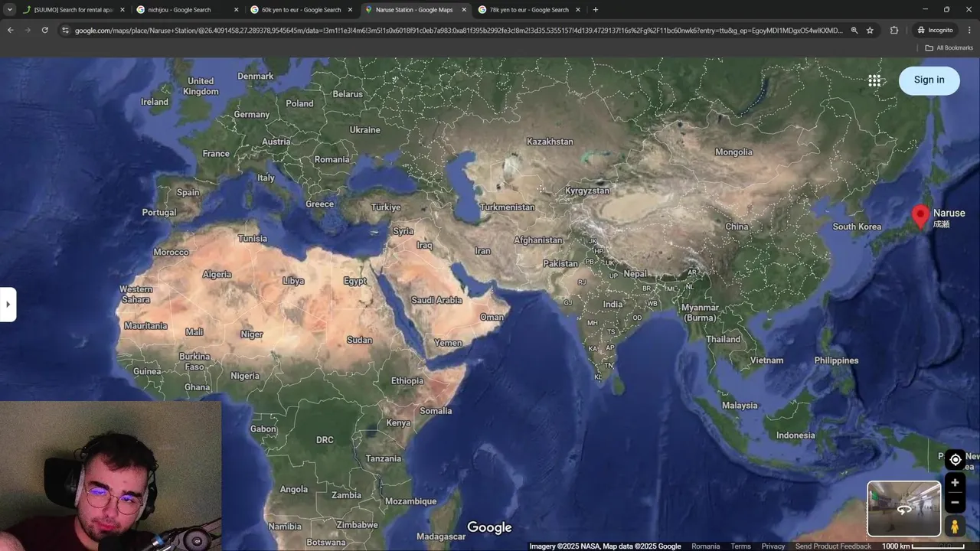Click the Indonesia map label
This screenshot has width=980, height=551.
tap(795, 435)
